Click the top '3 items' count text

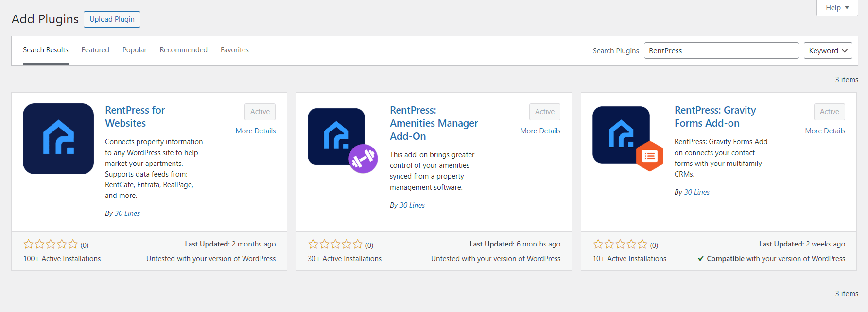tap(847, 80)
